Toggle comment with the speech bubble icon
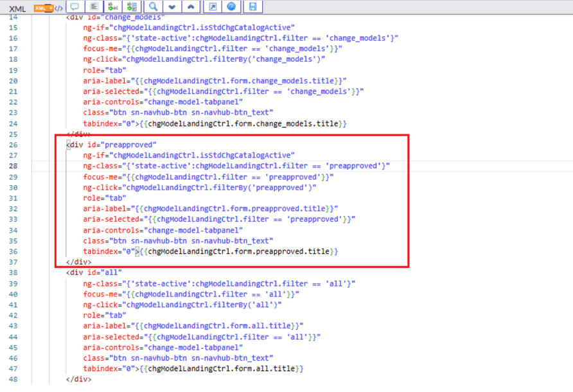Screen dimensions: 573x392 [x=75, y=6]
